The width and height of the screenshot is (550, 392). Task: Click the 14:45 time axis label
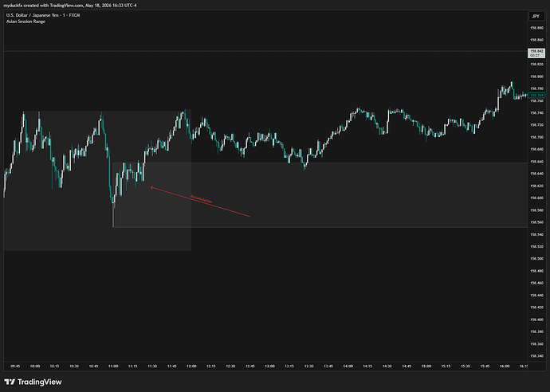pos(407,366)
